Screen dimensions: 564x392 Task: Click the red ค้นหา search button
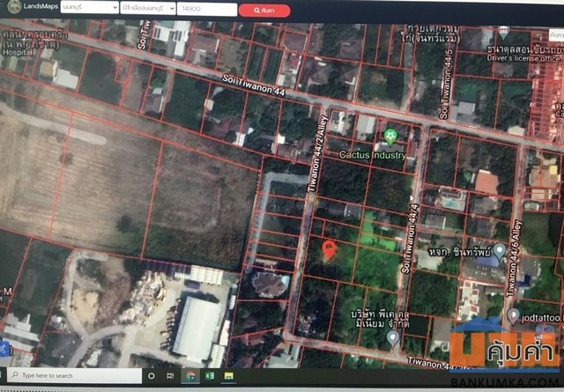click(264, 11)
